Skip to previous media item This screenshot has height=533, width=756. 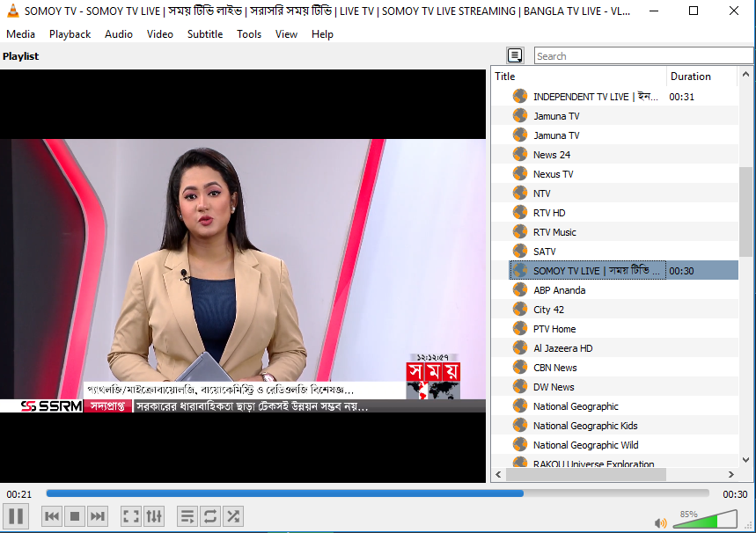[x=52, y=516]
